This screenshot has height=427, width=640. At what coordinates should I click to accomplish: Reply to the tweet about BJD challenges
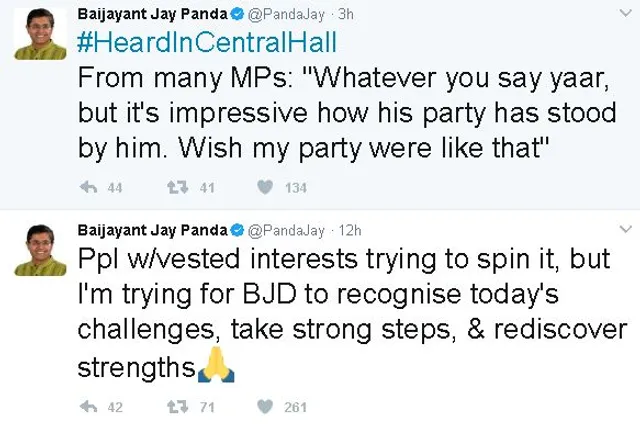point(87,407)
